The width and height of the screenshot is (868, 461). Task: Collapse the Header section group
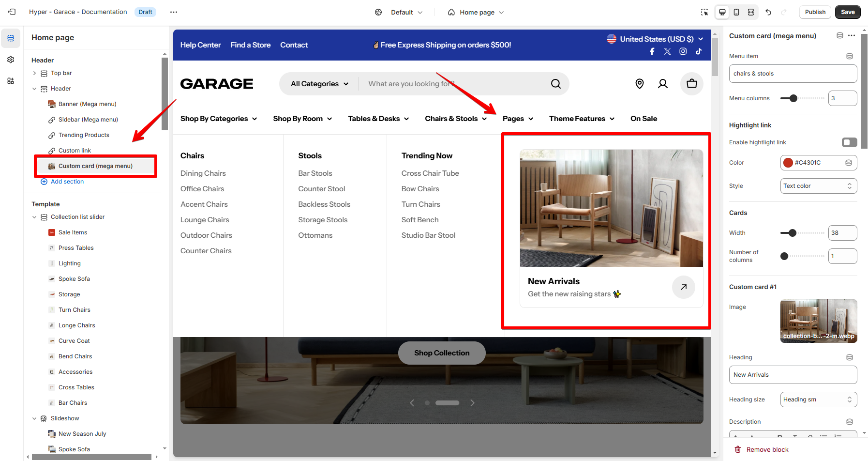34,89
